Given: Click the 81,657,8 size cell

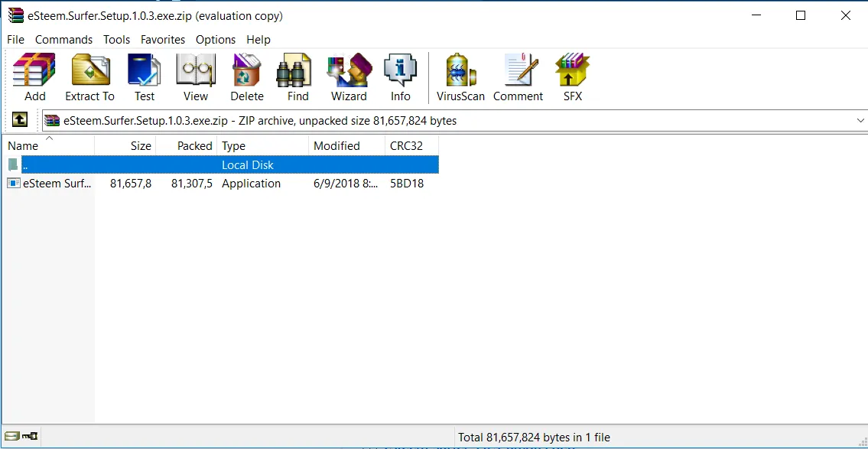Looking at the screenshot, I should point(131,184).
